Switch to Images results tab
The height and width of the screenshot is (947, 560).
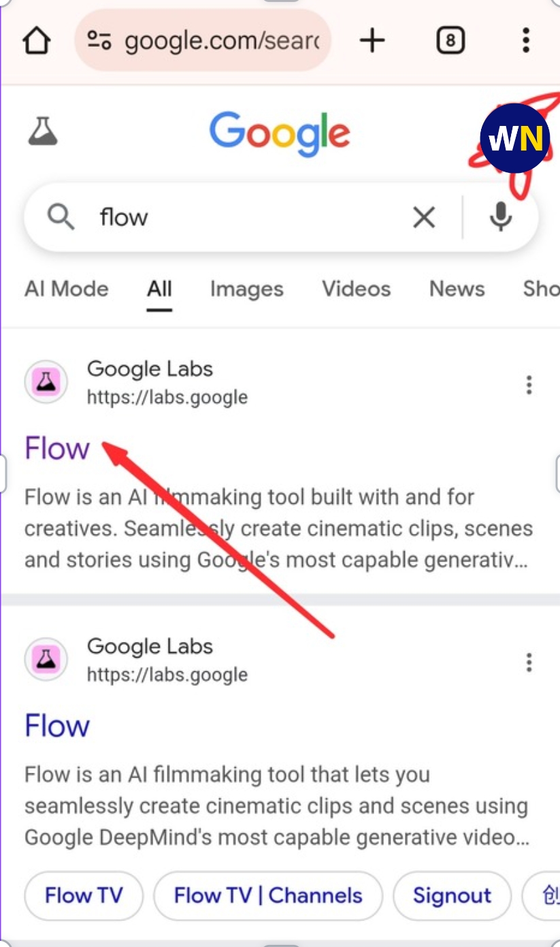pyautogui.click(x=246, y=289)
